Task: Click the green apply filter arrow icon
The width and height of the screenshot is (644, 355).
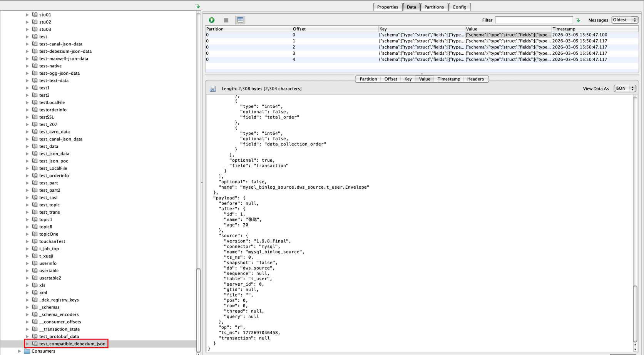Action: pos(578,20)
